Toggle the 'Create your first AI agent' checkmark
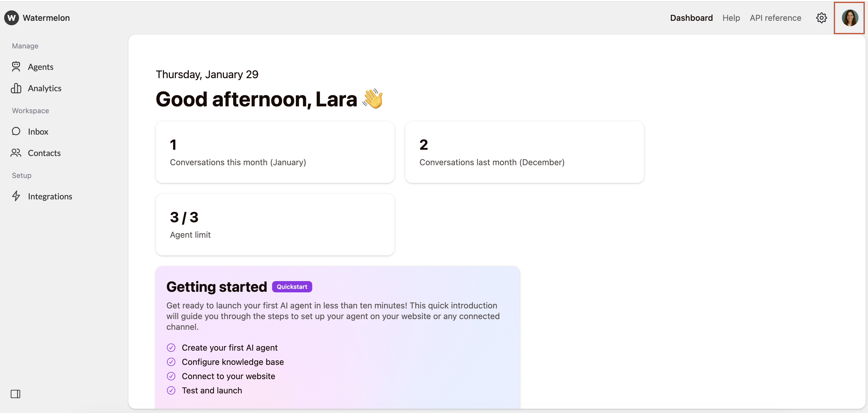This screenshot has height=413, width=868. (171, 347)
